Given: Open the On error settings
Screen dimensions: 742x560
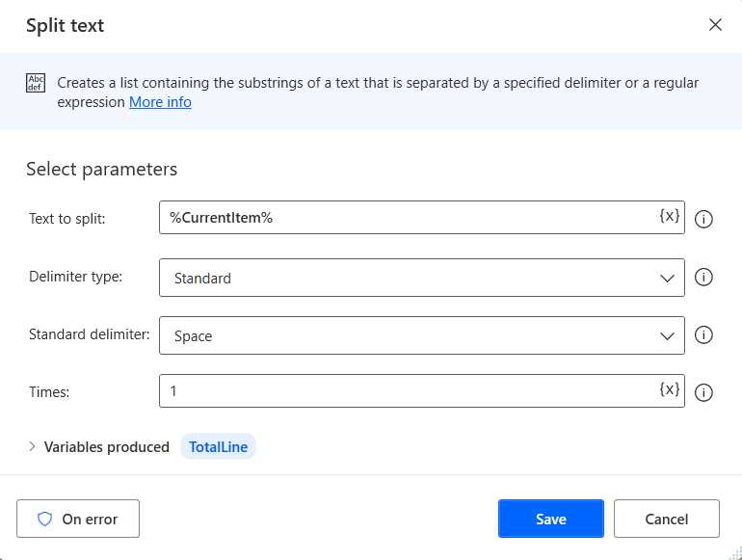Looking at the screenshot, I should 78,519.
